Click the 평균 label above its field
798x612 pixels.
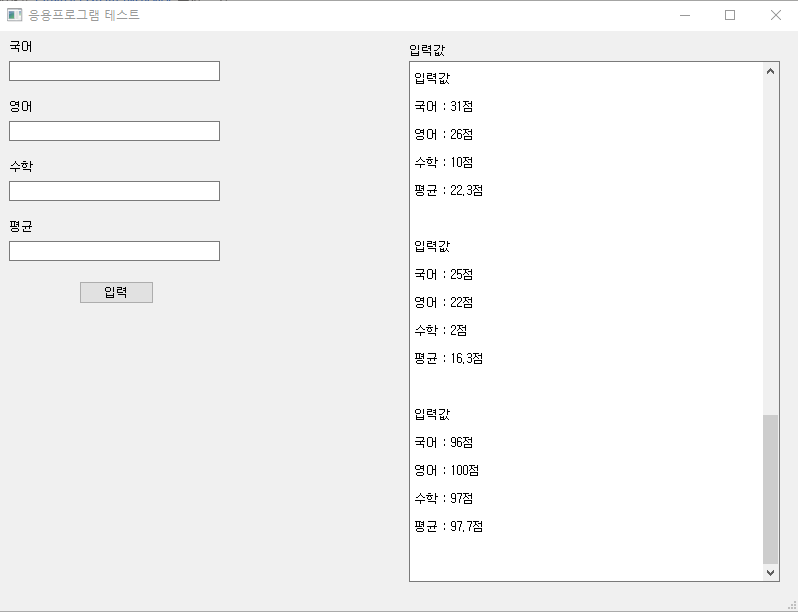coord(21,226)
